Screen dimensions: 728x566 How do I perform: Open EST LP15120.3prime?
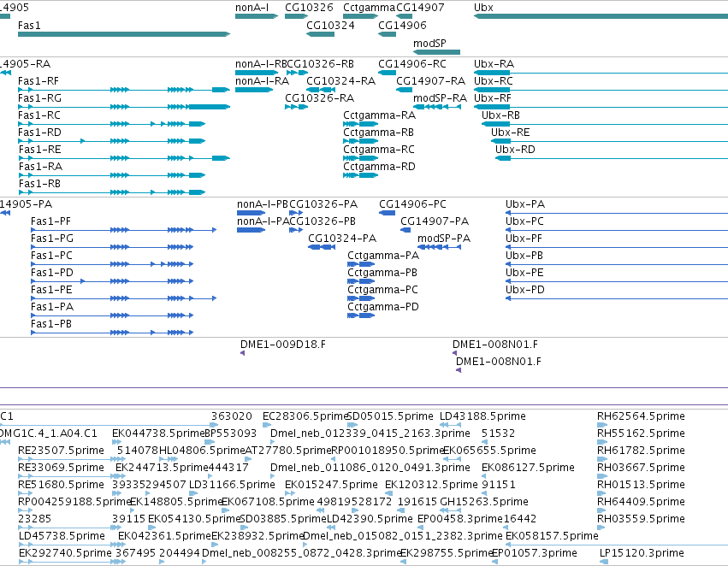(x=604, y=562)
